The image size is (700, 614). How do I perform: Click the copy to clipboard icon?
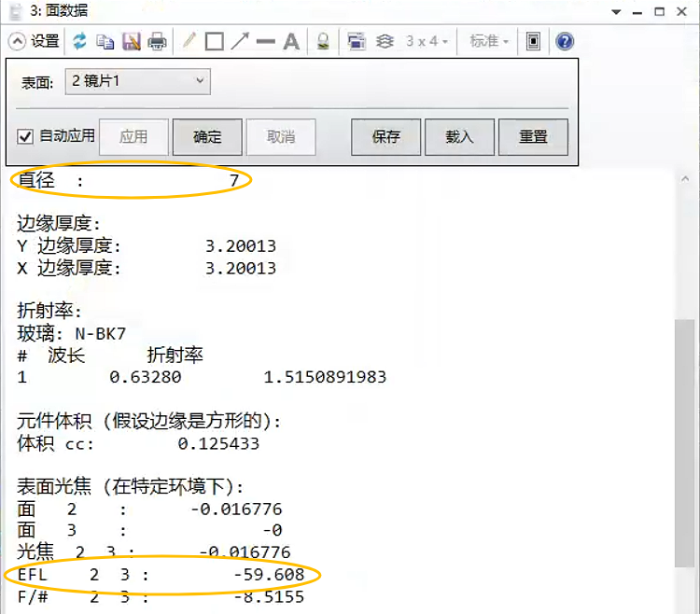click(105, 41)
